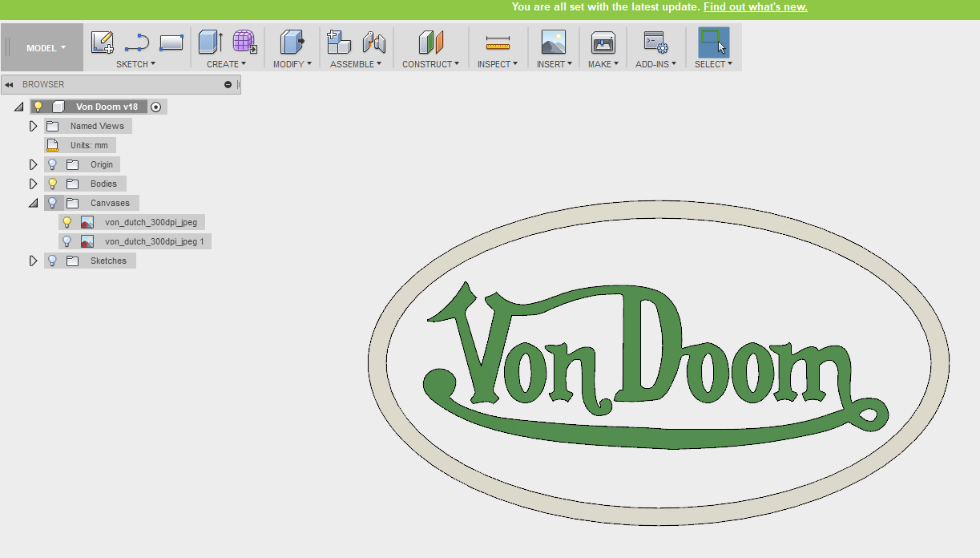This screenshot has height=558, width=980.
Task: Click the Named Views label
Action: point(97,126)
